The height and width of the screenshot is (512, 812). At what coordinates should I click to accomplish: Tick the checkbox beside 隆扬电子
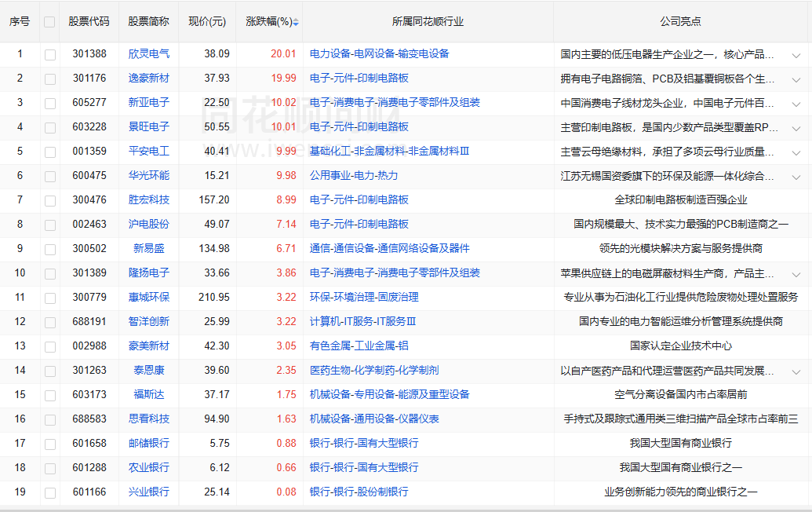[50, 273]
